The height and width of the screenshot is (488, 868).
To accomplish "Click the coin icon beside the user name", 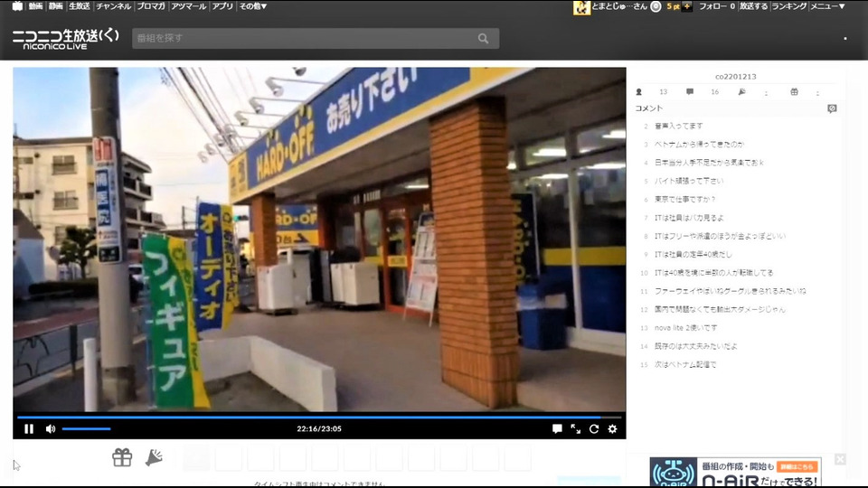I will [656, 6].
